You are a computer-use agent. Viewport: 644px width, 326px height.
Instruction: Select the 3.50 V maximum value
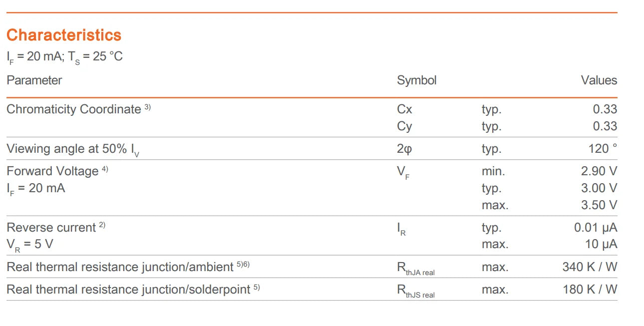tap(599, 205)
